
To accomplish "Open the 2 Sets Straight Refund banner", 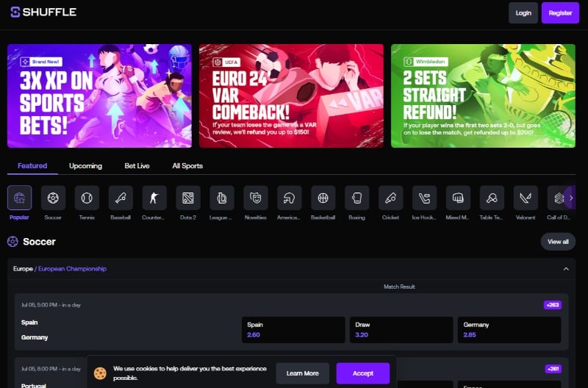I will tap(483, 96).
